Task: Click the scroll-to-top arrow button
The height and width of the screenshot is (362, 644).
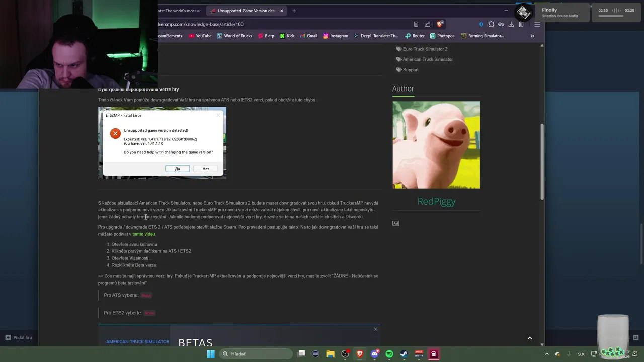Action: click(529, 338)
